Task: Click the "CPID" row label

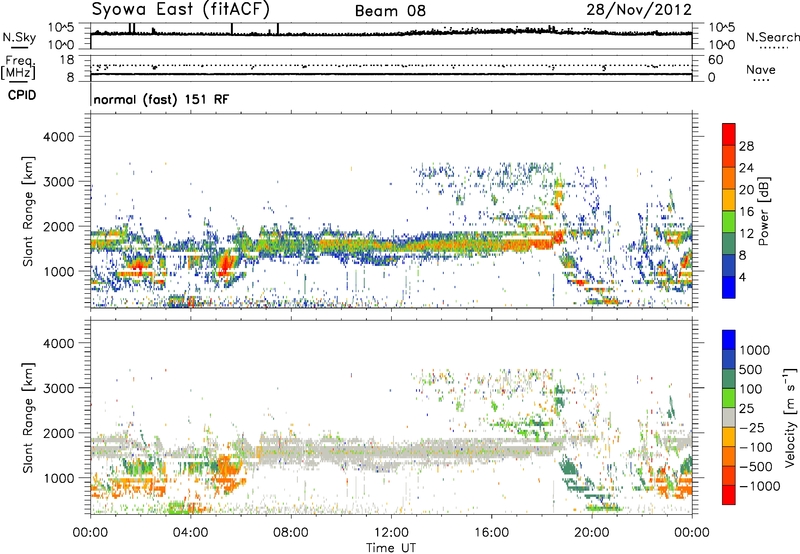Action: coord(22,95)
